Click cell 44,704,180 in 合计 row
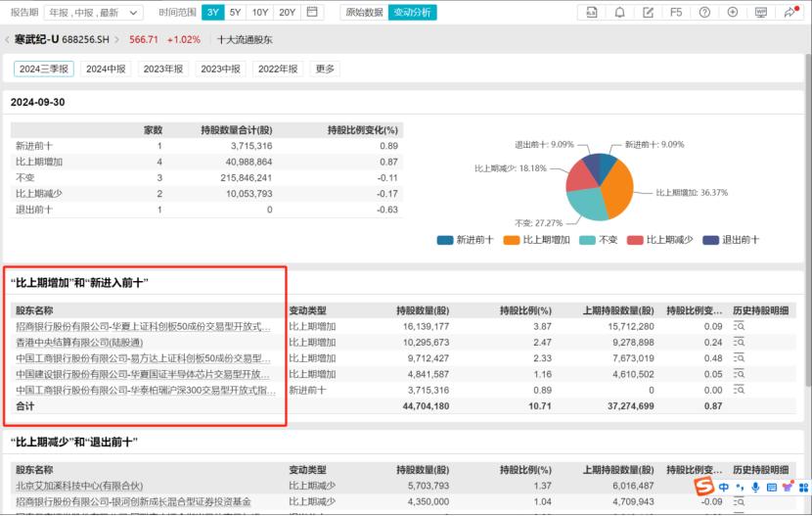The image size is (812, 516). 426,406
